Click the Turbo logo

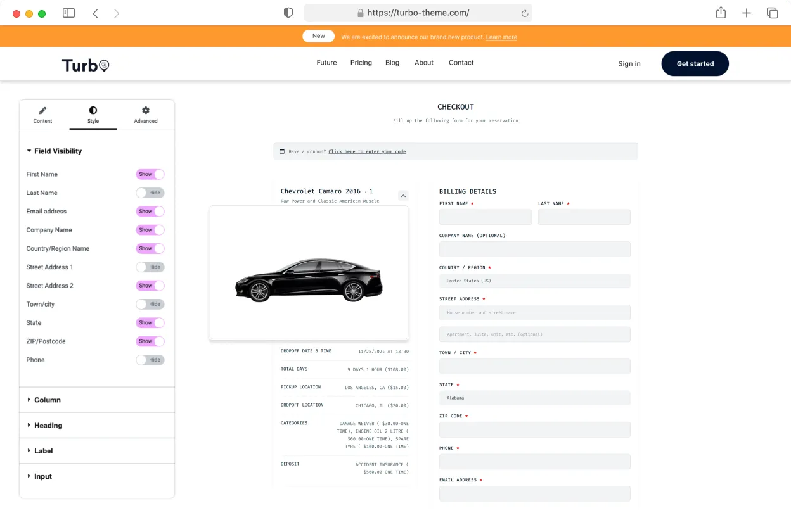coord(86,65)
